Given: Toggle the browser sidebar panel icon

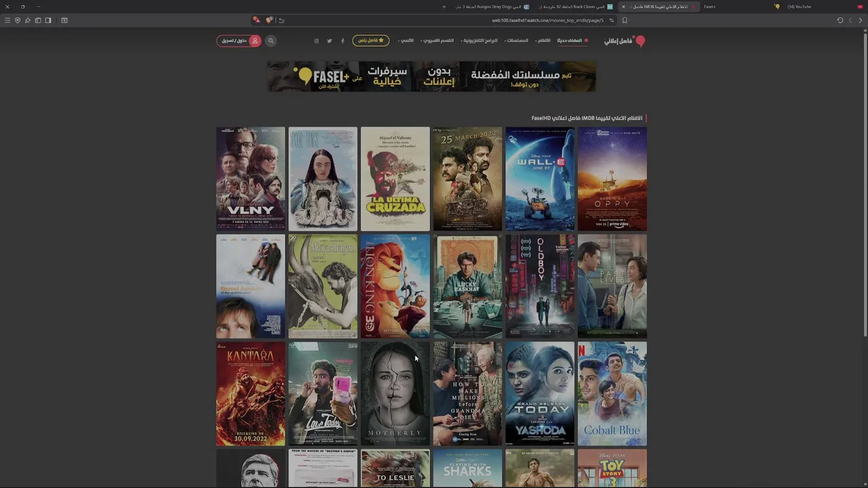Looking at the screenshot, I should coord(48,20).
